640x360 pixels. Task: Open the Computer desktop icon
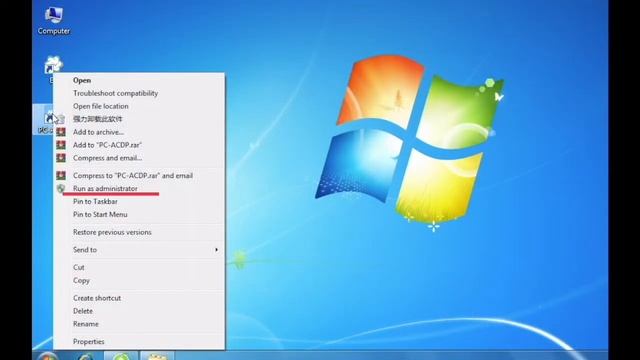53,20
